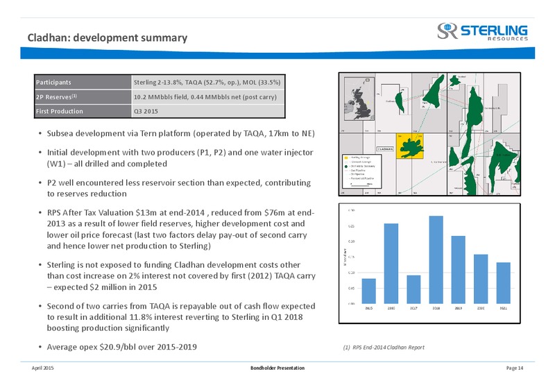Click the 'Average opex $20.9/bbl' bullet
555x392 pixels.
[122, 347]
